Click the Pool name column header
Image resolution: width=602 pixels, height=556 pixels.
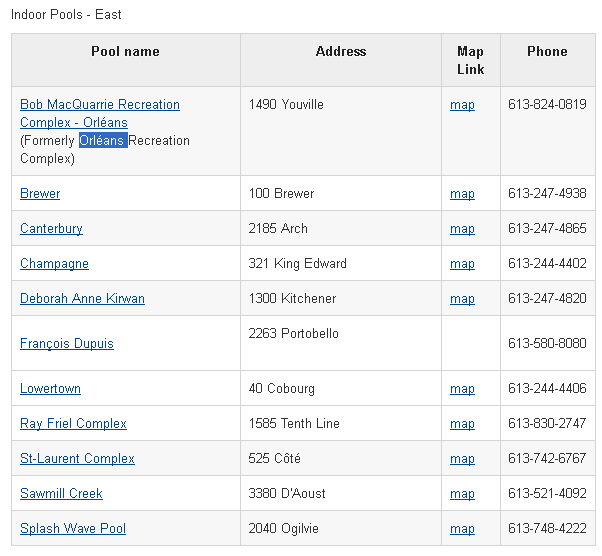[x=125, y=52]
